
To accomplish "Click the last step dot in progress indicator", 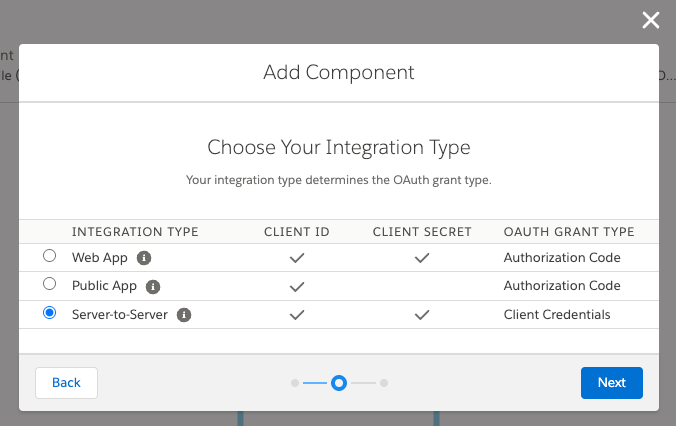I will [384, 383].
